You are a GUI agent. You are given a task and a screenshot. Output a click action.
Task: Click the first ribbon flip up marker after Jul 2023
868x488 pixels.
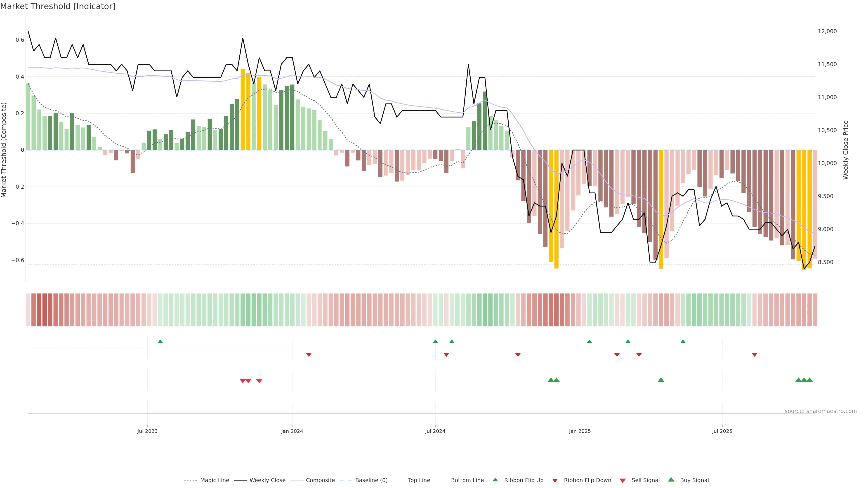click(160, 342)
